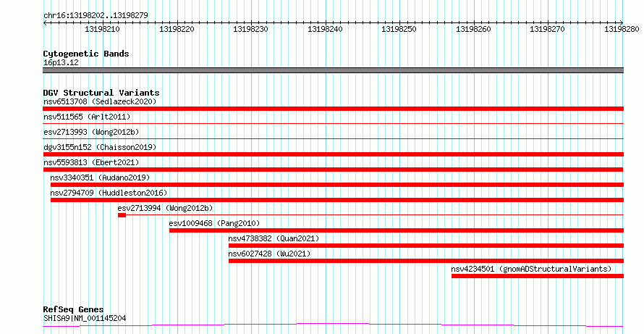Click ruler position label 13198270

[x=548, y=29]
